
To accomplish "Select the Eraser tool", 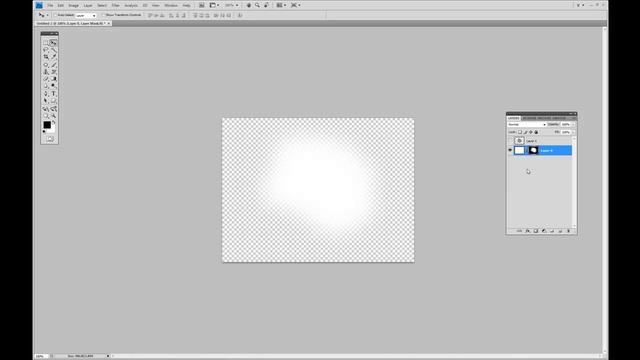I will pos(46,79).
